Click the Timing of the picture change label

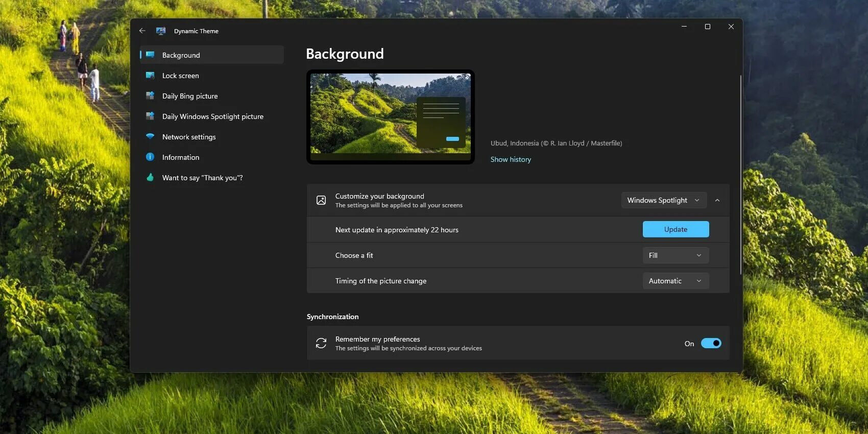(x=381, y=281)
